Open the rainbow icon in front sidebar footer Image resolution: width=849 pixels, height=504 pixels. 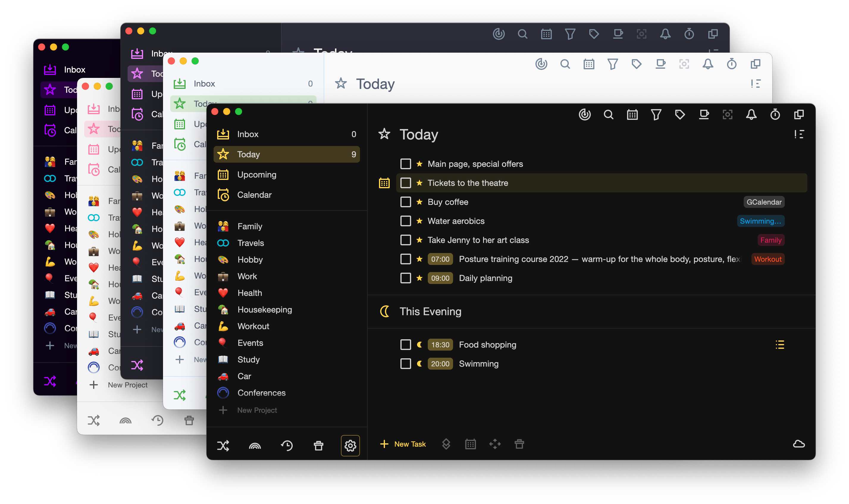255,446
